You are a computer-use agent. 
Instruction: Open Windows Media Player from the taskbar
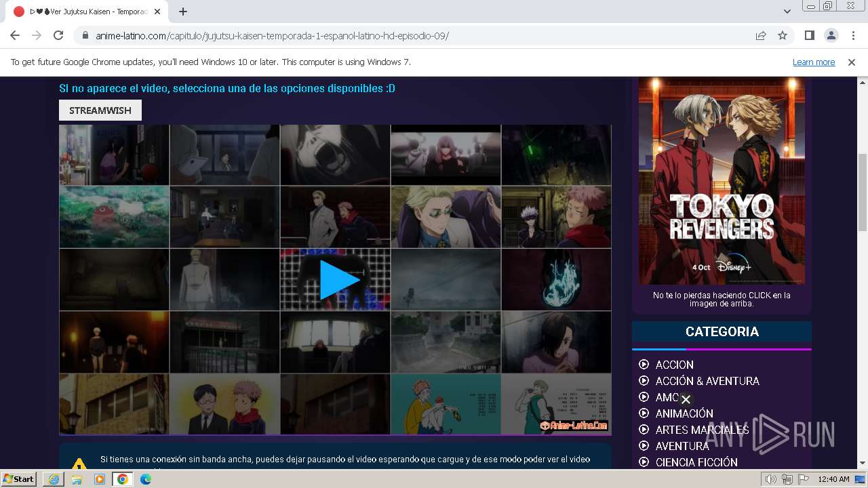pos(100,479)
